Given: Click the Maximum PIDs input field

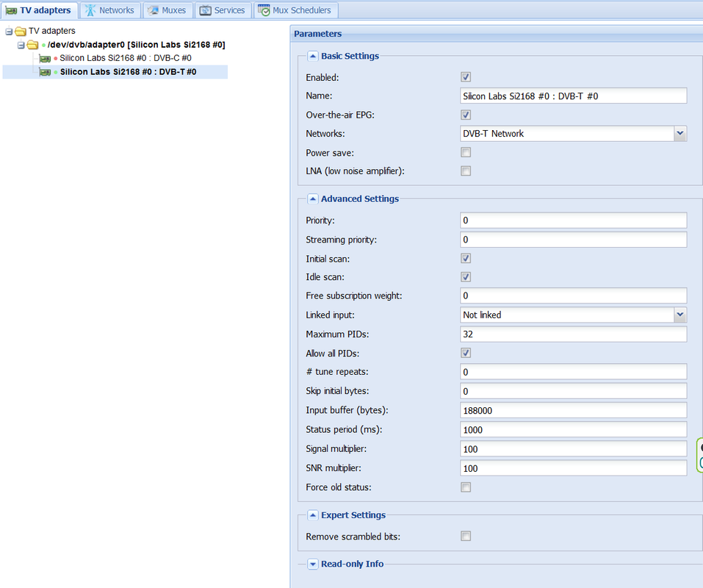Looking at the screenshot, I should point(574,334).
